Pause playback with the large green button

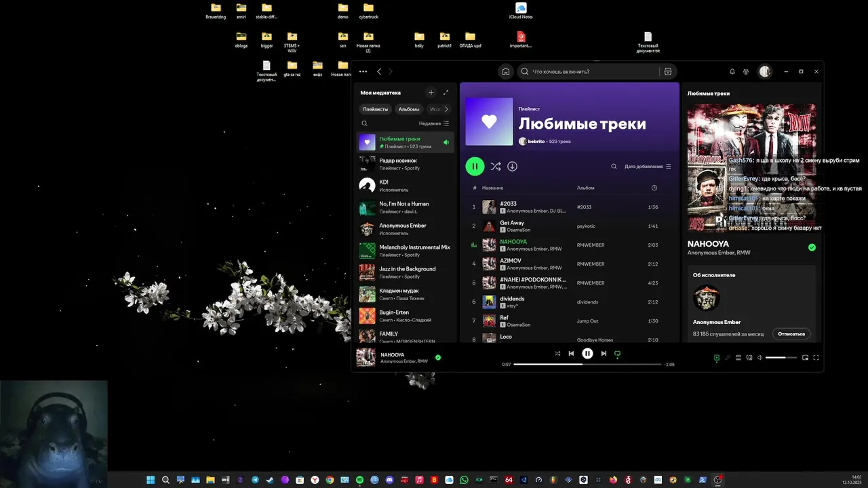coord(475,166)
